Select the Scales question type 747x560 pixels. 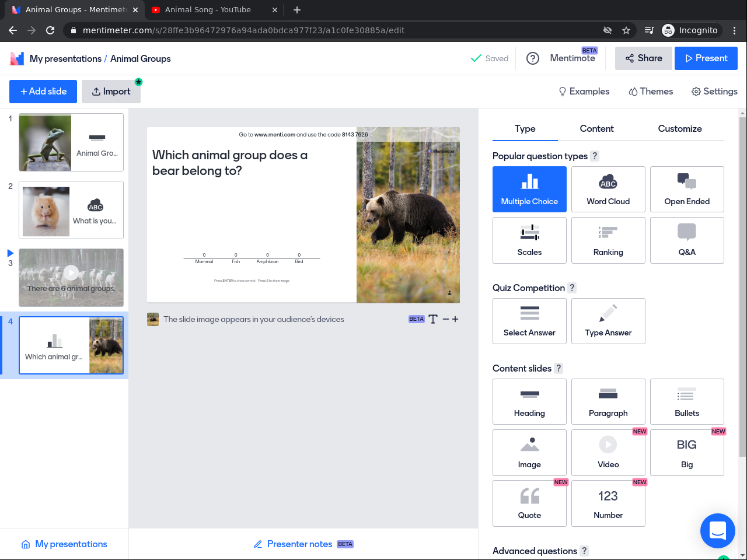(529, 240)
